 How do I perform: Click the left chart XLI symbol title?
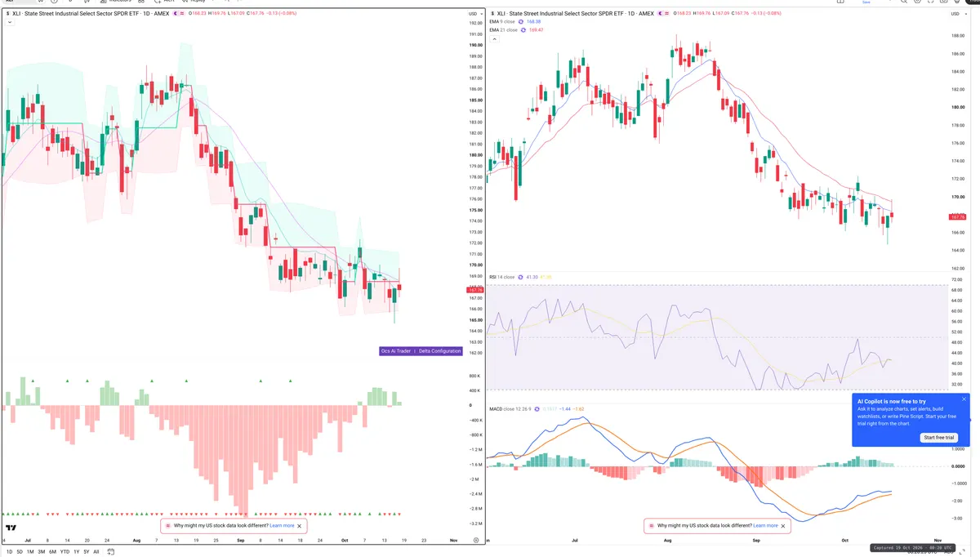pos(90,13)
